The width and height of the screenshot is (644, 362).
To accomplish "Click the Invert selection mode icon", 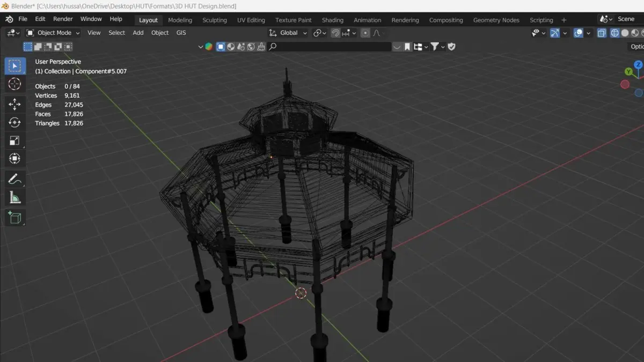I will click(x=58, y=47).
